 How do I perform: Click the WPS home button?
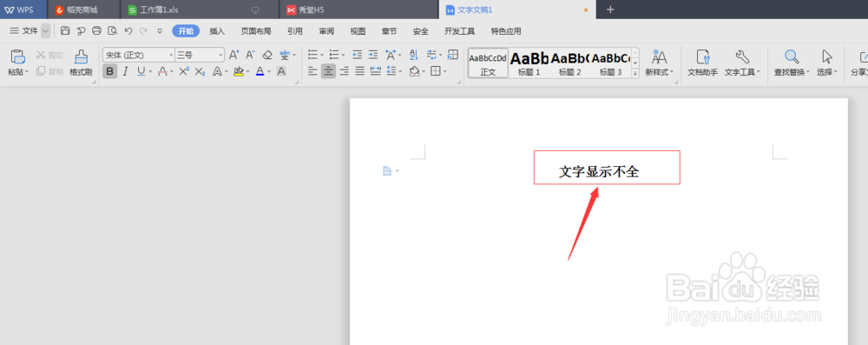point(23,10)
